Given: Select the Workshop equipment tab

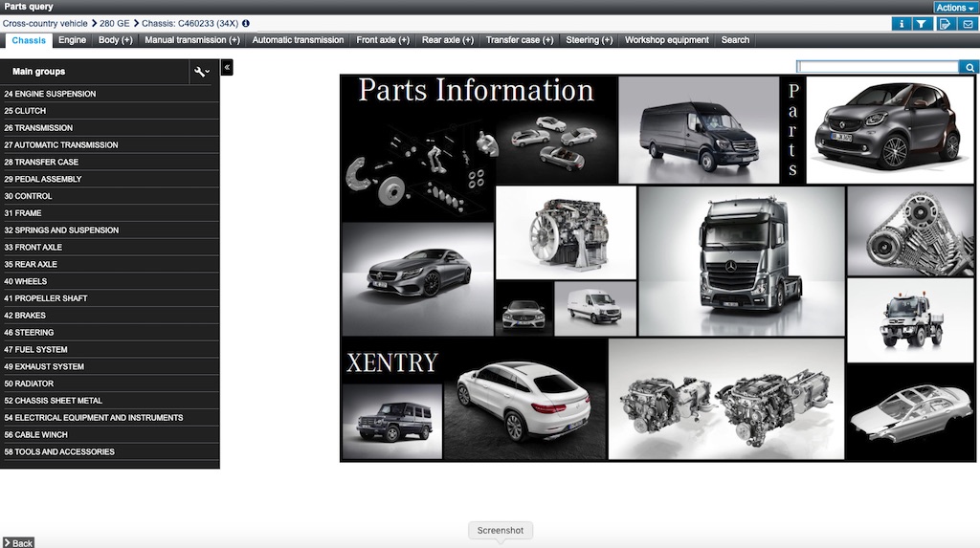Looking at the screenshot, I should [667, 40].
